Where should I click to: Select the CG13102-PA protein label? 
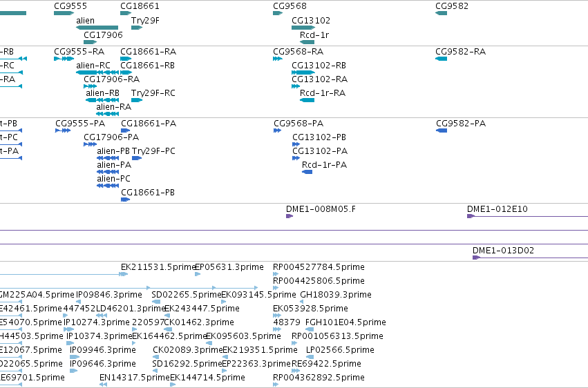pos(320,151)
